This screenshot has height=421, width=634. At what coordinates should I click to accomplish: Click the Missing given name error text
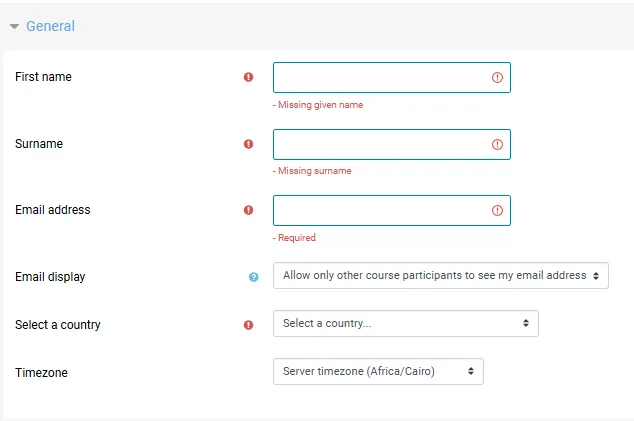pyautogui.click(x=318, y=105)
